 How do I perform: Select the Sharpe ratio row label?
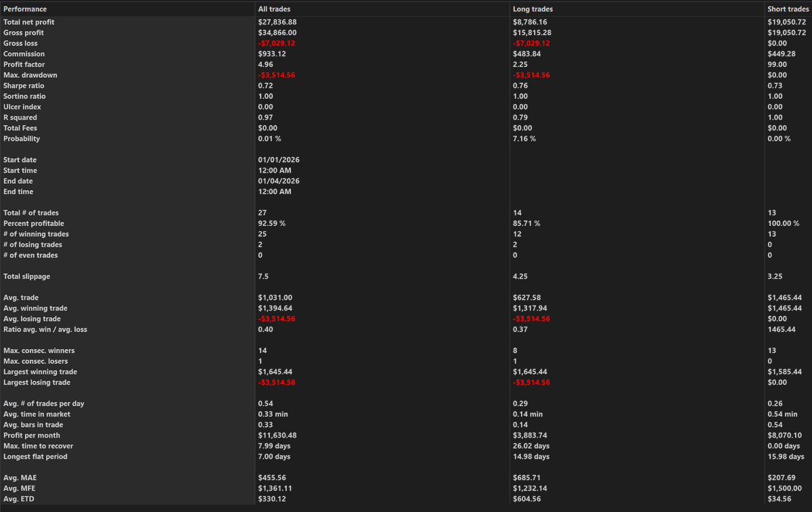pos(24,86)
